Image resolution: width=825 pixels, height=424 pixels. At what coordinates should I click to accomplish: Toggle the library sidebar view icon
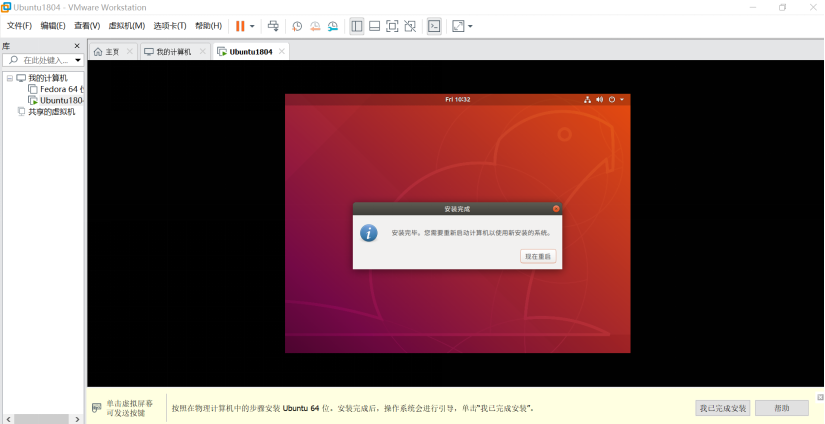tap(357, 26)
